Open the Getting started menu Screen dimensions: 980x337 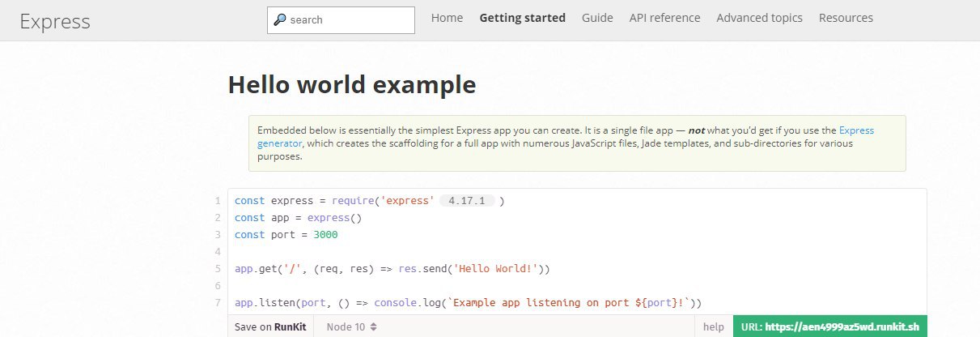coord(523,18)
